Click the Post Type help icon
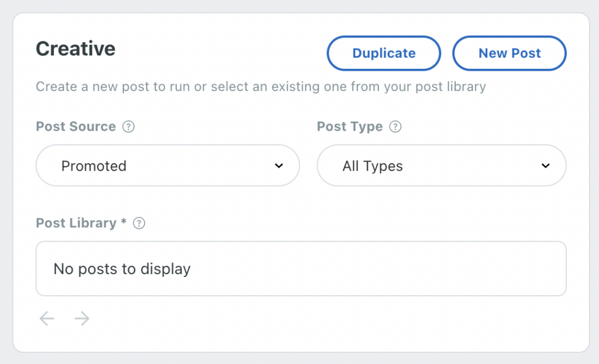Screen dimensions: 599x364 click(395, 126)
